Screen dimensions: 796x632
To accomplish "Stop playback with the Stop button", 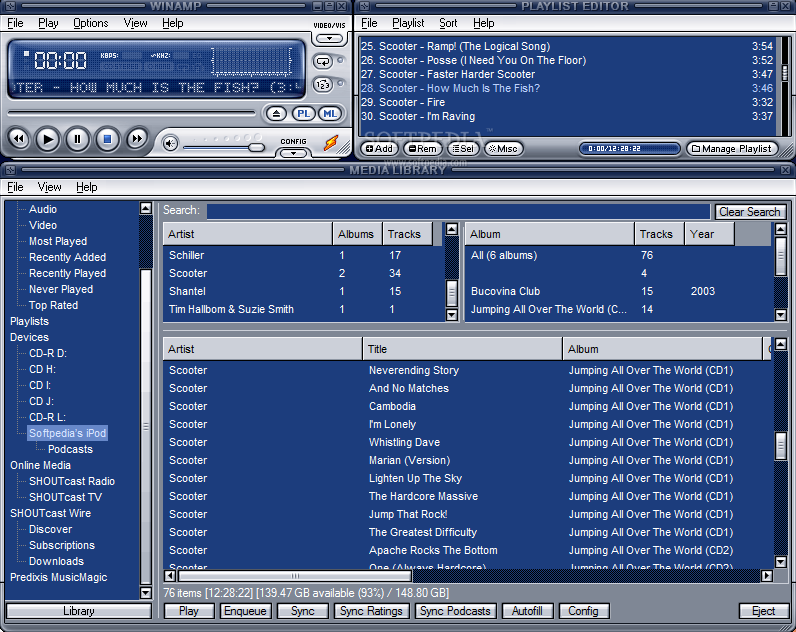I will pos(107,139).
